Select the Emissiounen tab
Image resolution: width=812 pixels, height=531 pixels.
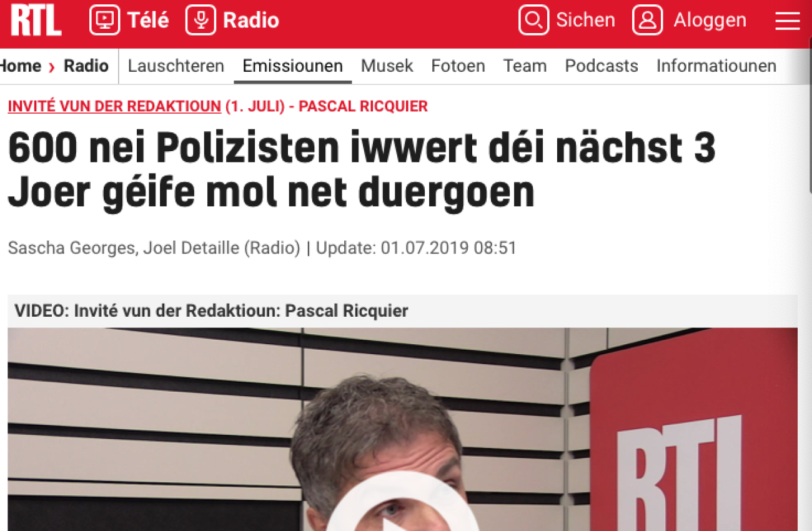pyautogui.click(x=293, y=66)
